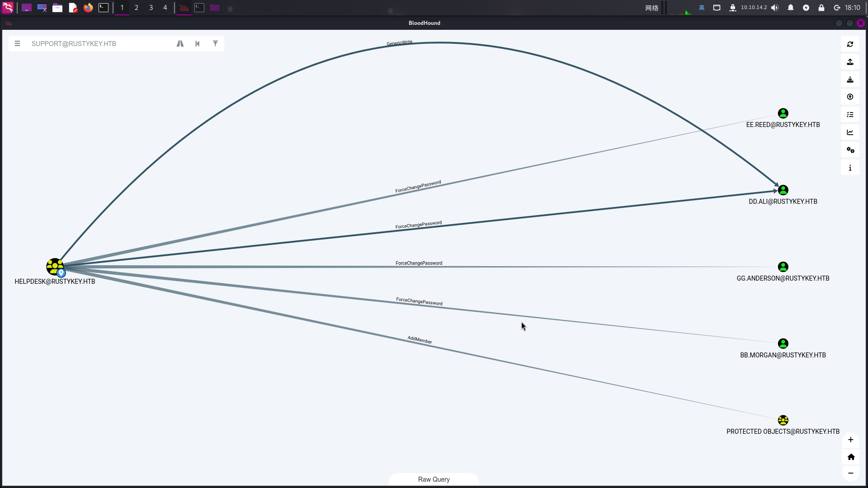Click the search field SUPPORT@RUSTYKEY.HTB
The width and height of the screenshot is (868, 488).
[99, 44]
